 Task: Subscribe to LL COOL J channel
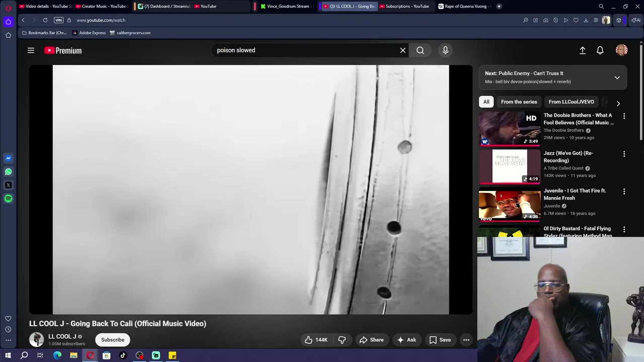coord(113,340)
